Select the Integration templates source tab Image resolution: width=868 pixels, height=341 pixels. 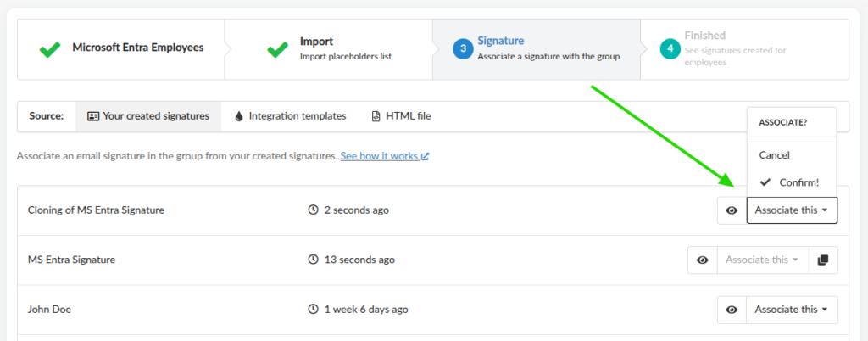pyautogui.click(x=290, y=116)
